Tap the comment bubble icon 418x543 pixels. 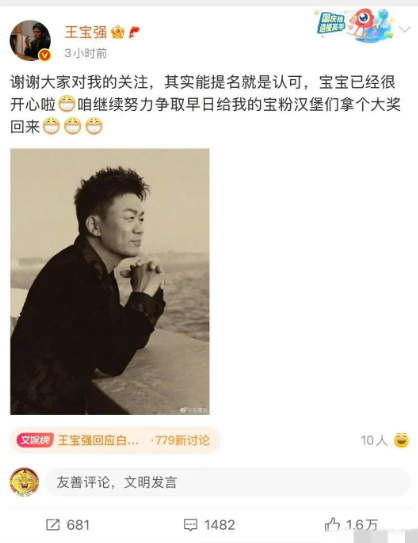190,525
